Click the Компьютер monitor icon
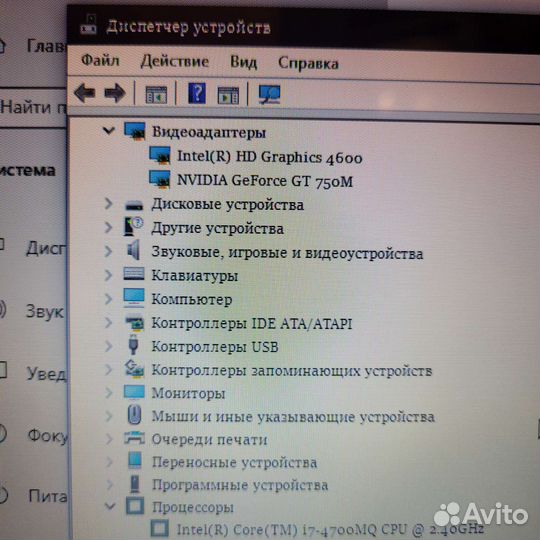Viewport: 540px width, 540px height. (x=134, y=298)
